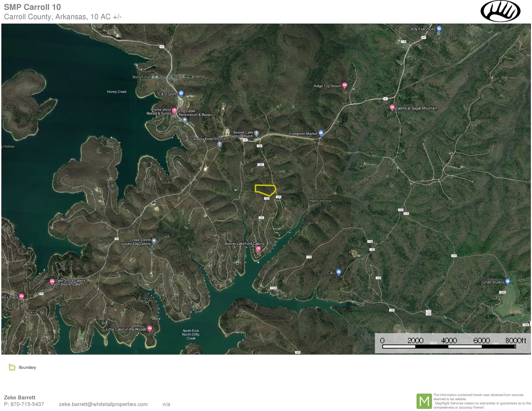The height and width of the screenshot is (411, 532).
Task: Select the Pointe West Resort & Suites pin
Action: point(174,111)
